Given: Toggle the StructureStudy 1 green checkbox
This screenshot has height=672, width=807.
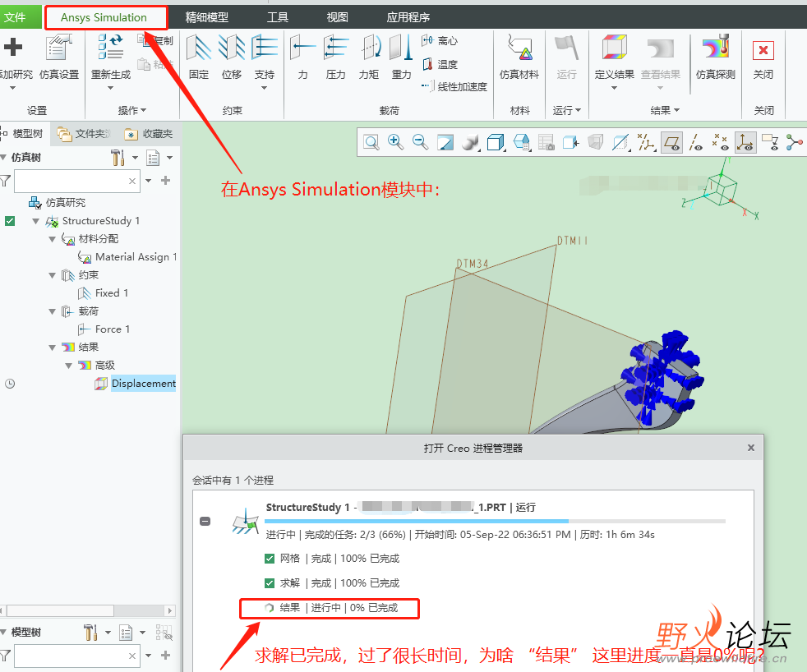Looking at the screenshot, I should [x=10, y=221].
